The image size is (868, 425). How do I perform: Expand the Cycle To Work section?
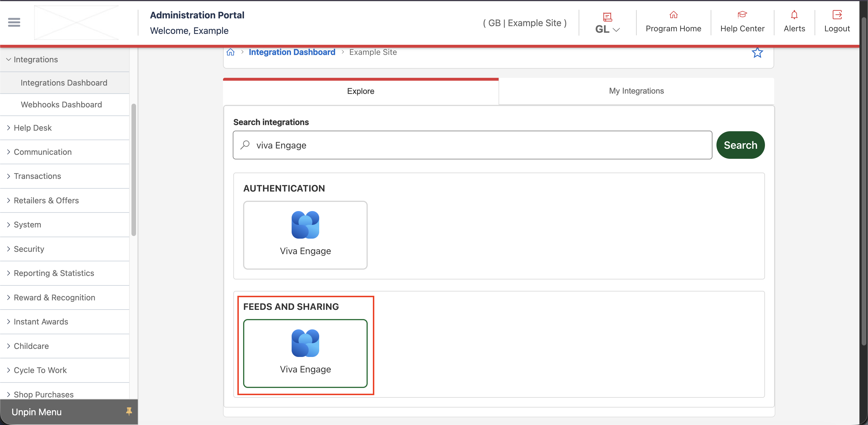(65, 370)
